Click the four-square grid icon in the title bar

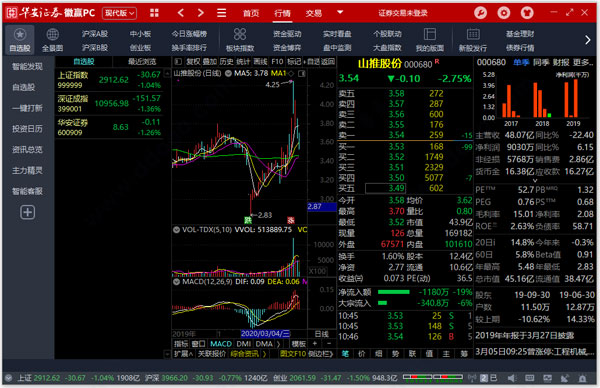pyautogui.click(x=154, y=13)
